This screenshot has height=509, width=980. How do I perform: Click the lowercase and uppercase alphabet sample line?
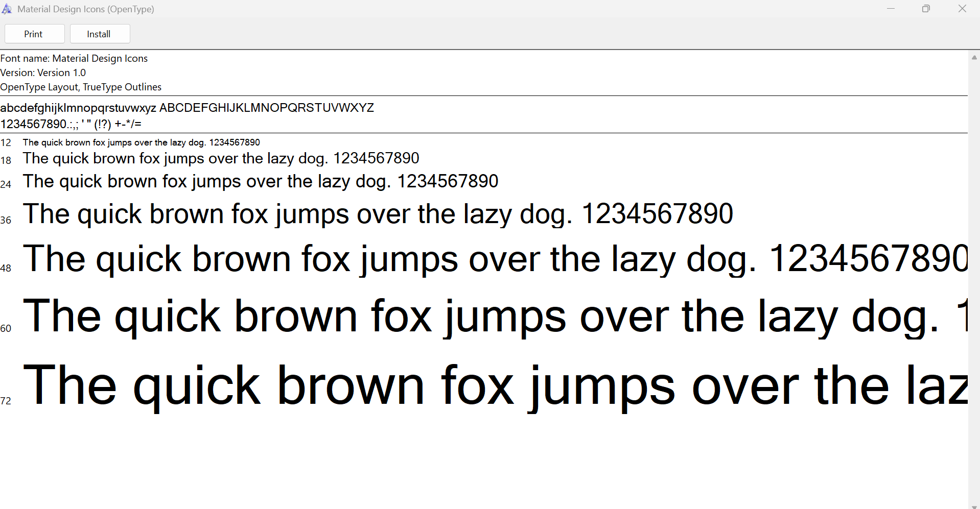coord(187,108)
